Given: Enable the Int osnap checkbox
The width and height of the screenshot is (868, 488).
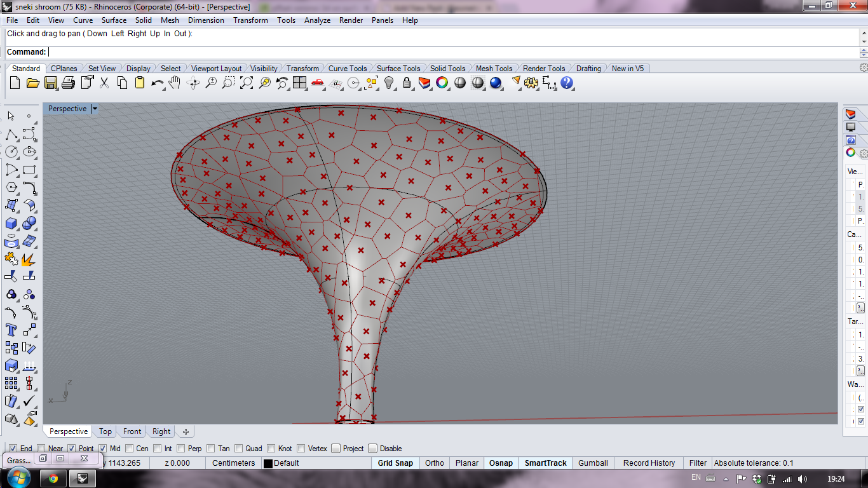Looking at the screenshot, I should (x=158, y=449).
